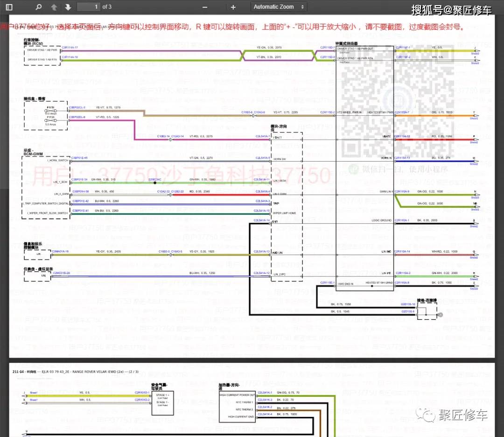The height and width of the screenshot is (437, 504).
Task: Go to the next page
Action: (68, 7)
